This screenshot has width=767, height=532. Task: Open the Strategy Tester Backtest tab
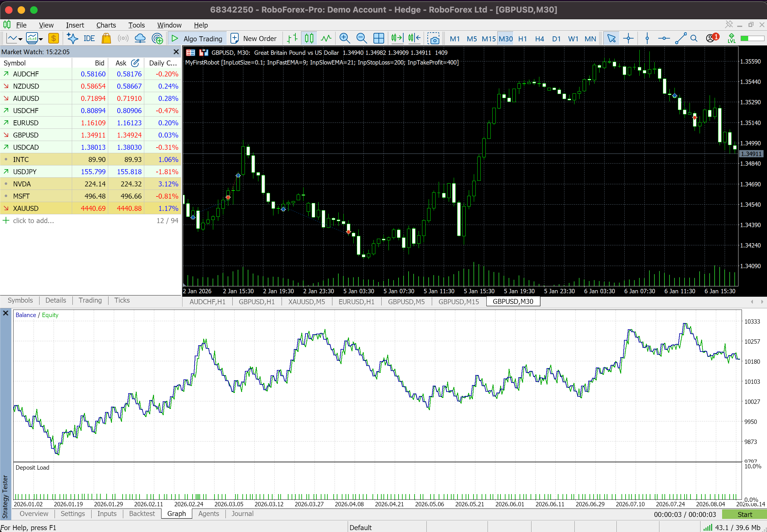[142, 514]
